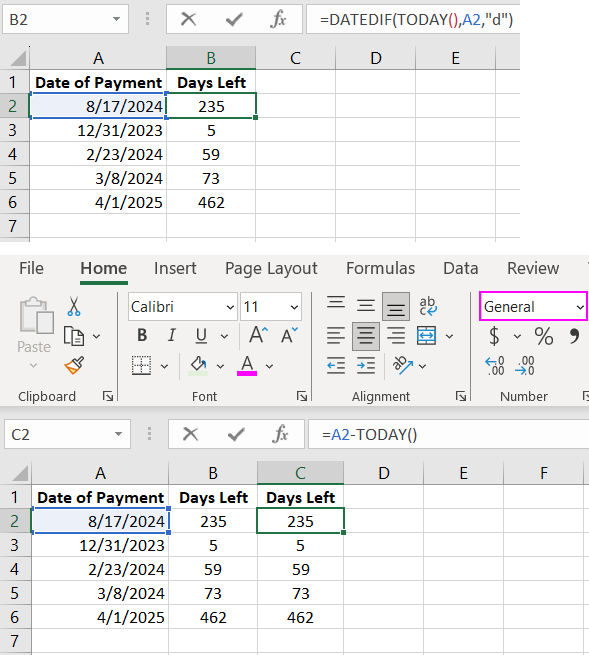Click the Bottom Align icon

coord(396,307)
